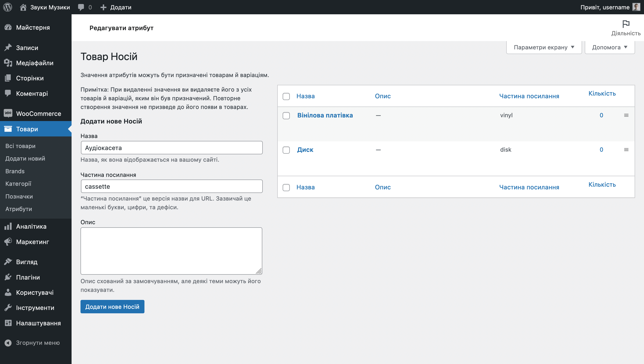
Task: Toggle the select-all checkbox in table header
Action: (x=286, y=96)
